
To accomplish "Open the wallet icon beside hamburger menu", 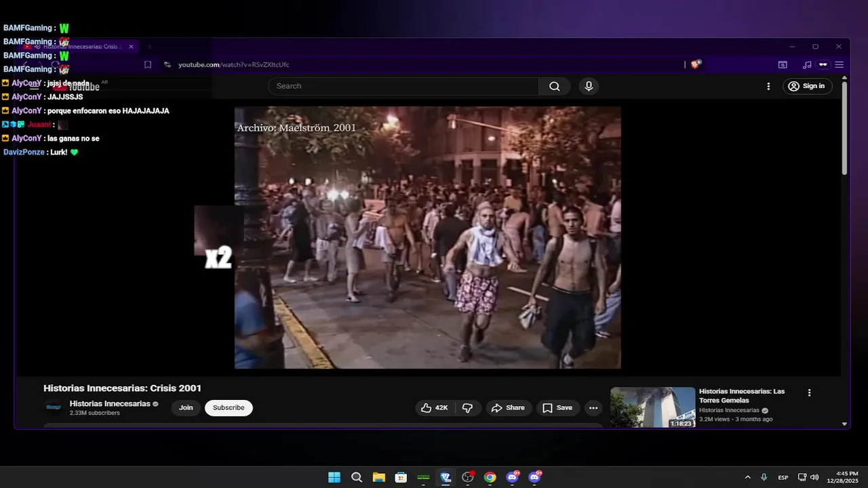I will tap(823, 65).
